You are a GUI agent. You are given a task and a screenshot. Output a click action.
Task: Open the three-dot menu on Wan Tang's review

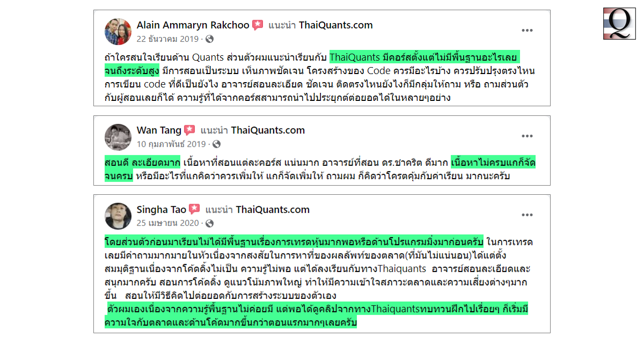(528, 136)
